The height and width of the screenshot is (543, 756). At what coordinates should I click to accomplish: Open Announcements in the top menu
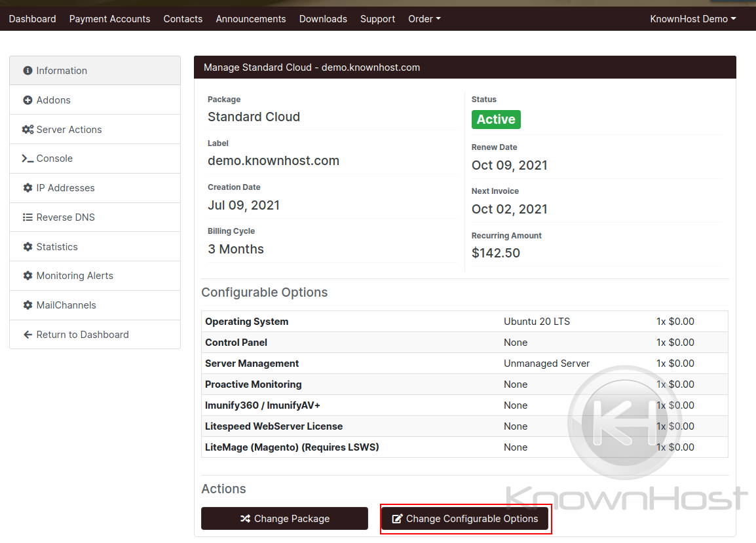[251, 19]
